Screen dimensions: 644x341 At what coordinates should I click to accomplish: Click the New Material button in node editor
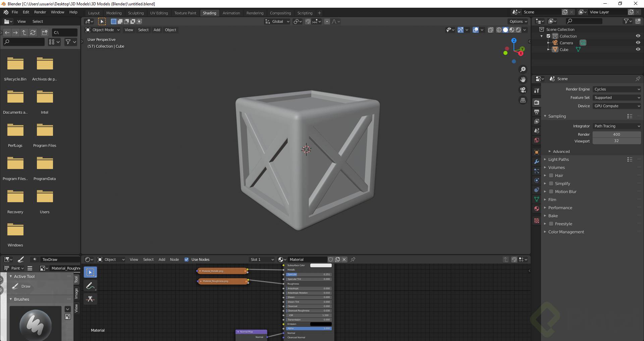click(337, 259)
